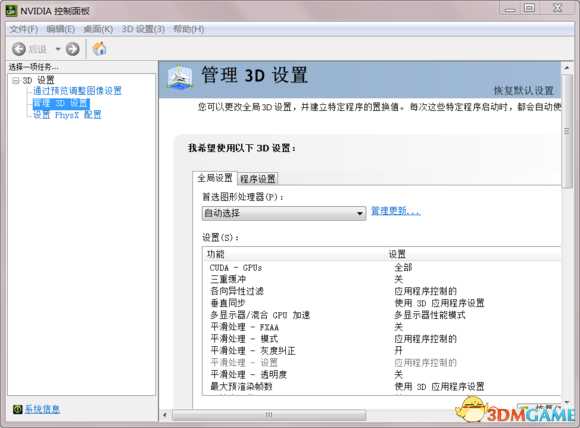Select the 平滑处理 - FXAA row

coord(382,327)
